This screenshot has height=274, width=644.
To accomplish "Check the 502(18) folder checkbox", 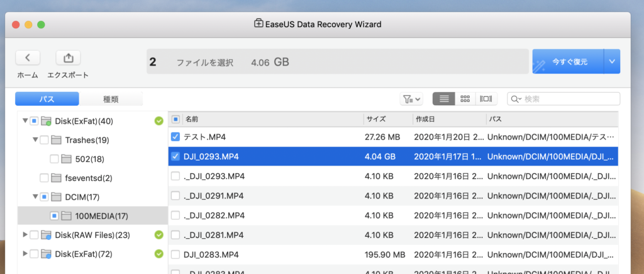I will tap(54, 159).
